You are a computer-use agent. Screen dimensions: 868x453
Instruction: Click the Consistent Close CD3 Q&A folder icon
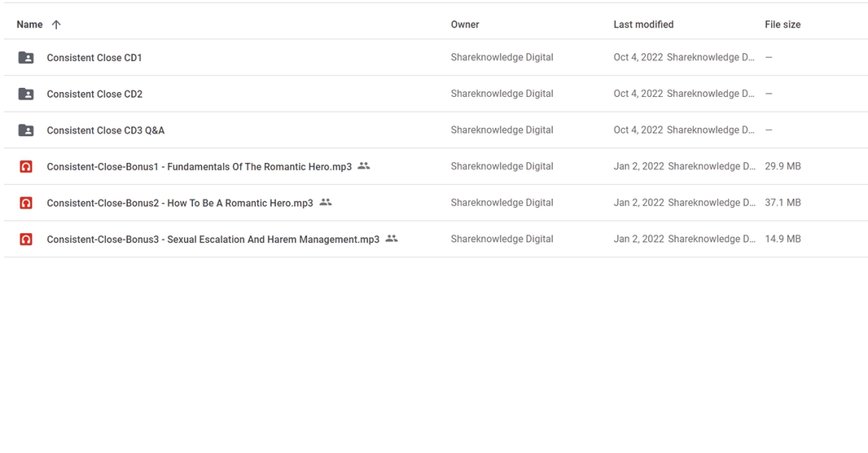(26, 130)
